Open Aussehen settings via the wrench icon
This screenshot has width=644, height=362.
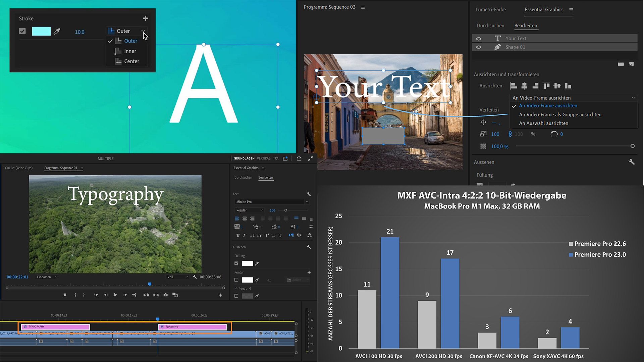tap(308, 247)
